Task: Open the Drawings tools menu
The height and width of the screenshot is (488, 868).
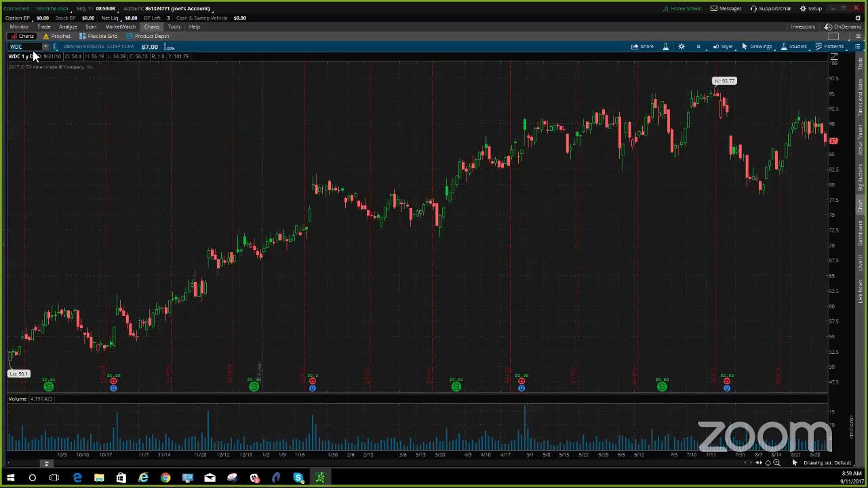Action: 757,47
